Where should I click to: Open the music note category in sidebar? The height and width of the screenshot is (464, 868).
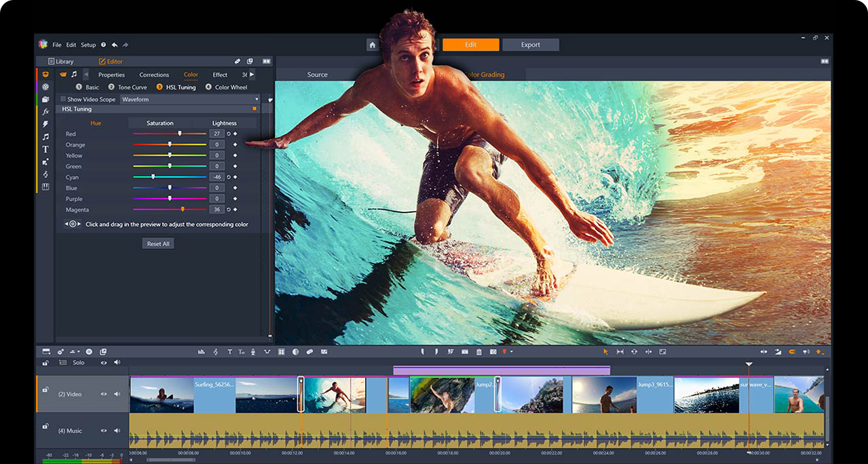[45, 136]
